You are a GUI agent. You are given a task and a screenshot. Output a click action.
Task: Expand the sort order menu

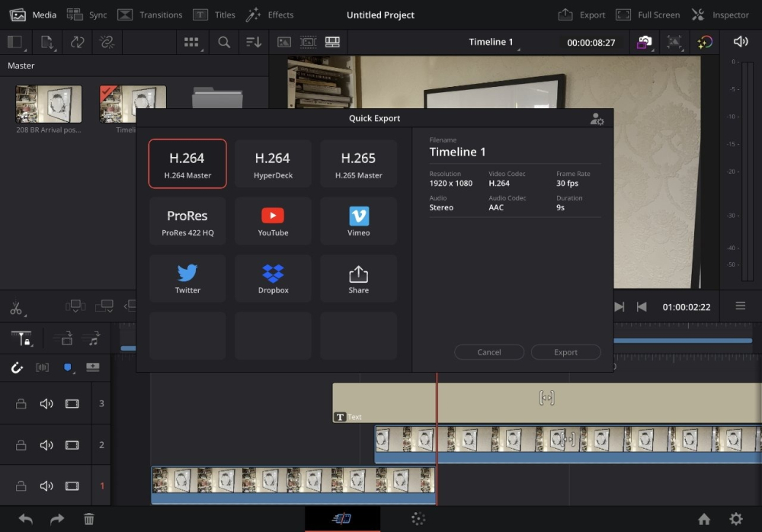(254, 43)
